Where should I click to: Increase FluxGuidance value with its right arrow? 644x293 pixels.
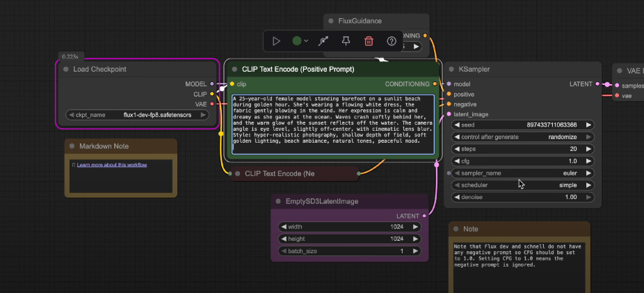(416, 47)
